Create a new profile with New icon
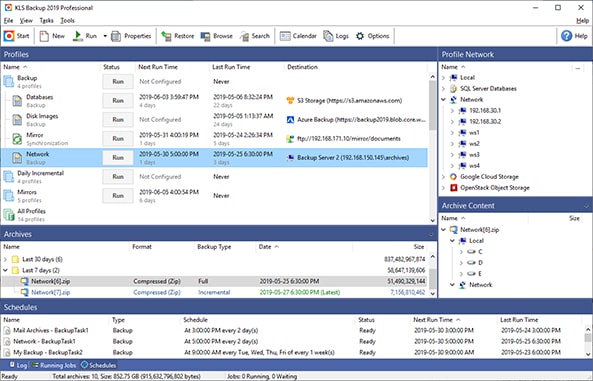Screen dimensions: 593x381 (44, 36)
